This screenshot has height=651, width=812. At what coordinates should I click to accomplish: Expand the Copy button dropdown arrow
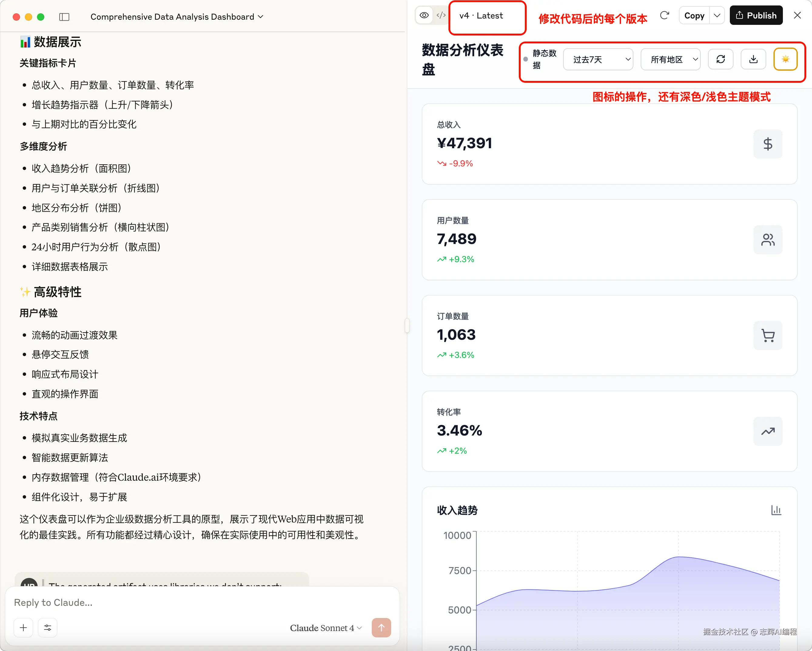[x=717, y=15]
